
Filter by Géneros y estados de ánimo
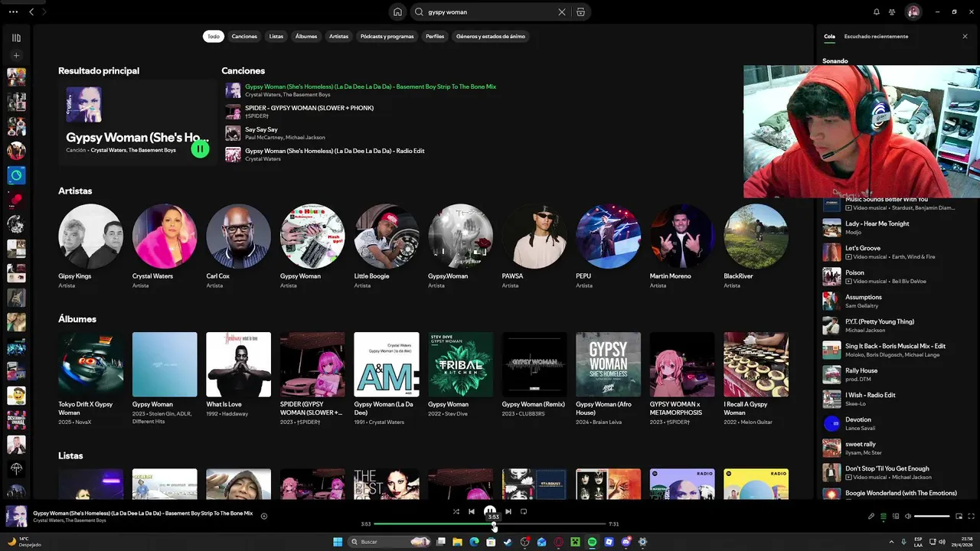click(x=491, y=36)
